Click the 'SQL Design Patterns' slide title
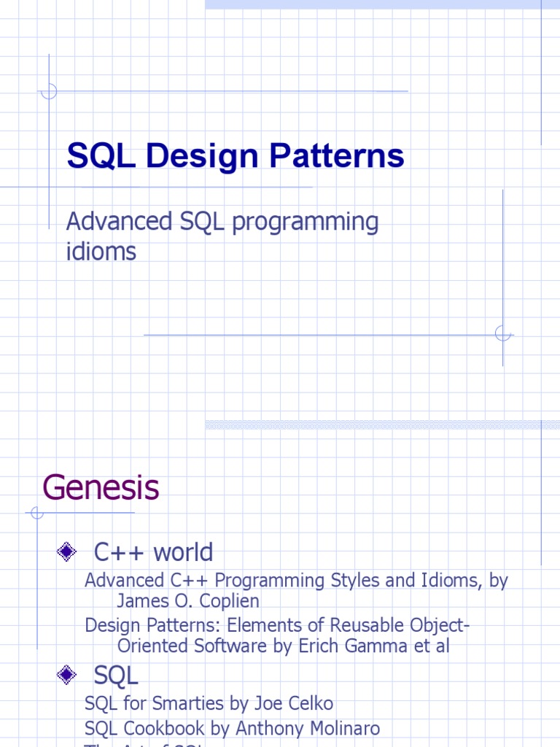The width and height of the screenshot is (560, 747). [x=236, y=156]
